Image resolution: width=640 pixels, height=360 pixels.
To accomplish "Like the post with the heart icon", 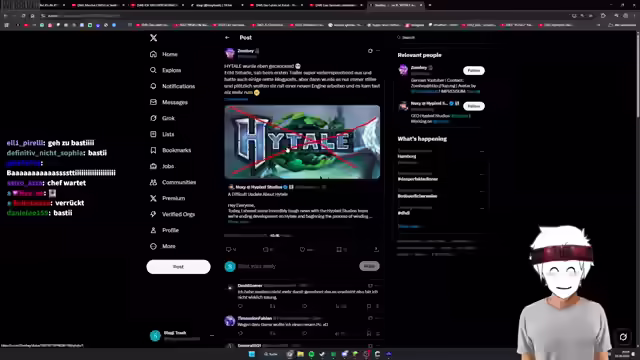I will click(x=302, y=249).
